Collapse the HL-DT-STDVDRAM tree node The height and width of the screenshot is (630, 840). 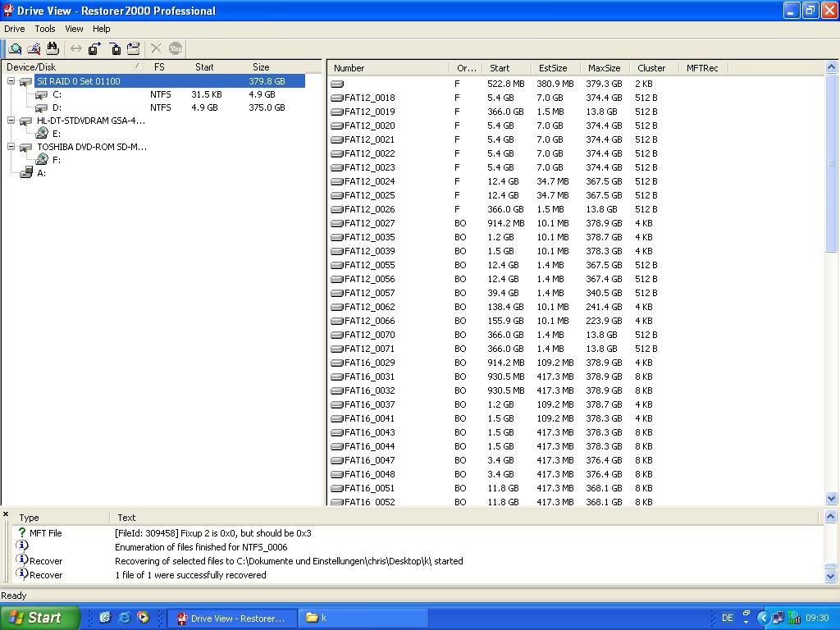(11, 121)
